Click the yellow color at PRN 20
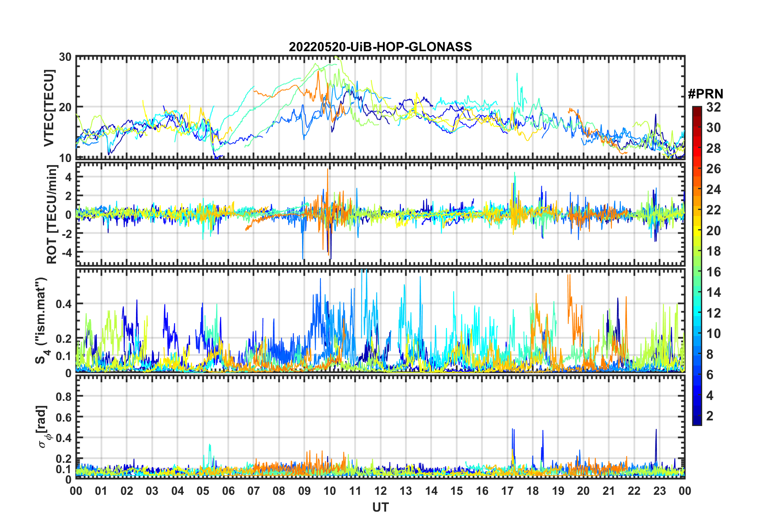761x532 pixels. (x=697, y=231)
